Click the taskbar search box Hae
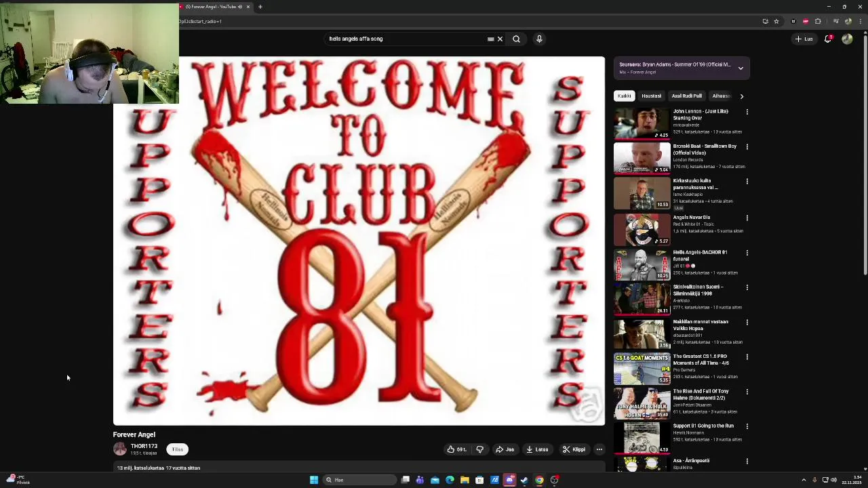The image size is (868, 488). pyautogui.click(x=358, y=480)
